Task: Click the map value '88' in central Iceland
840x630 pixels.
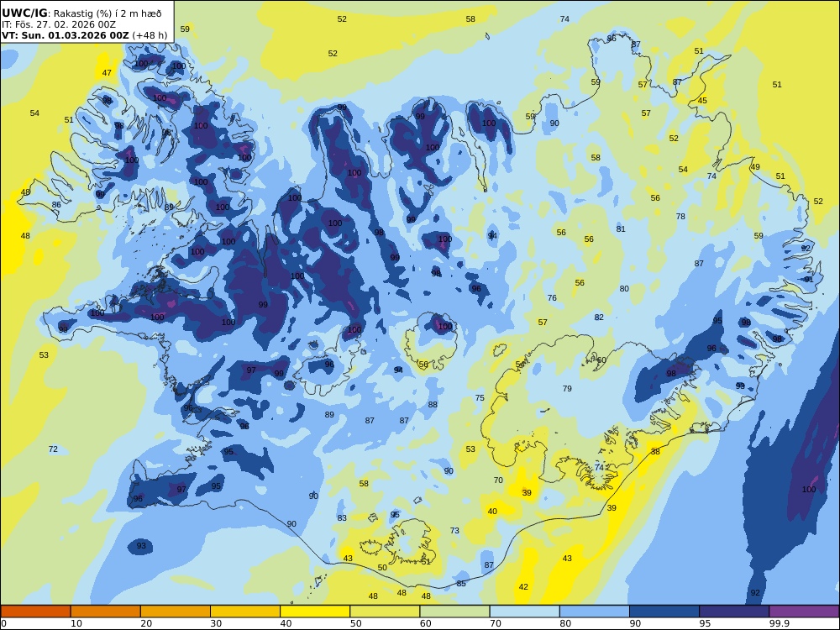Action: click(x=433, y=405)
